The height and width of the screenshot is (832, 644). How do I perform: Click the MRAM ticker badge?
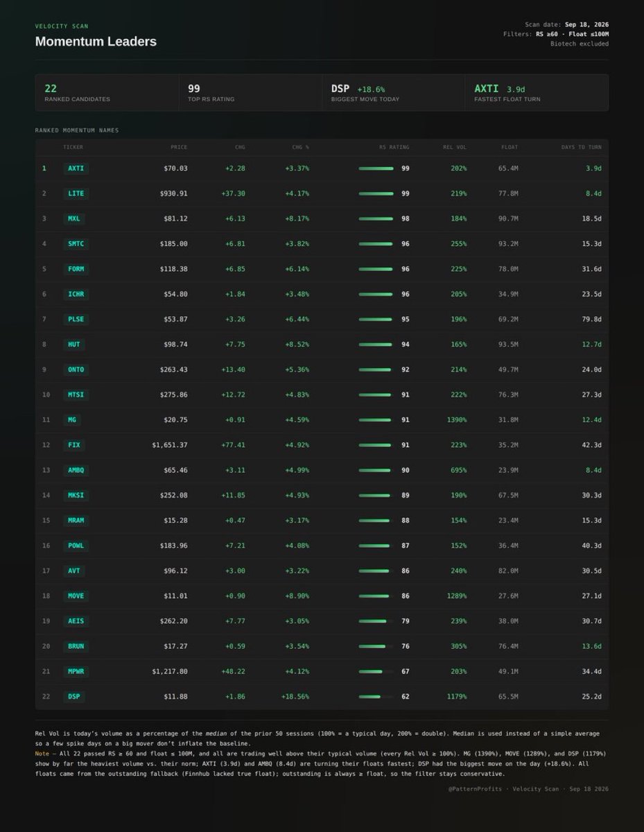tap(76, 520)
